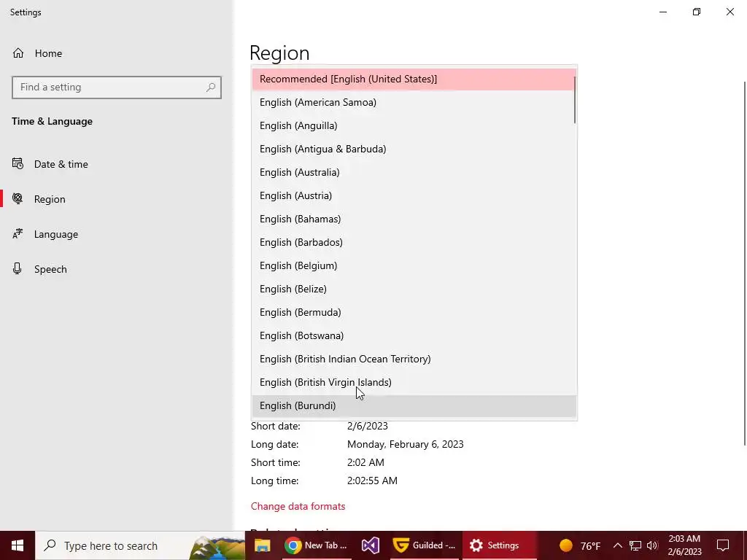Click the taskbar Type here to search box

tap(140, 545)
